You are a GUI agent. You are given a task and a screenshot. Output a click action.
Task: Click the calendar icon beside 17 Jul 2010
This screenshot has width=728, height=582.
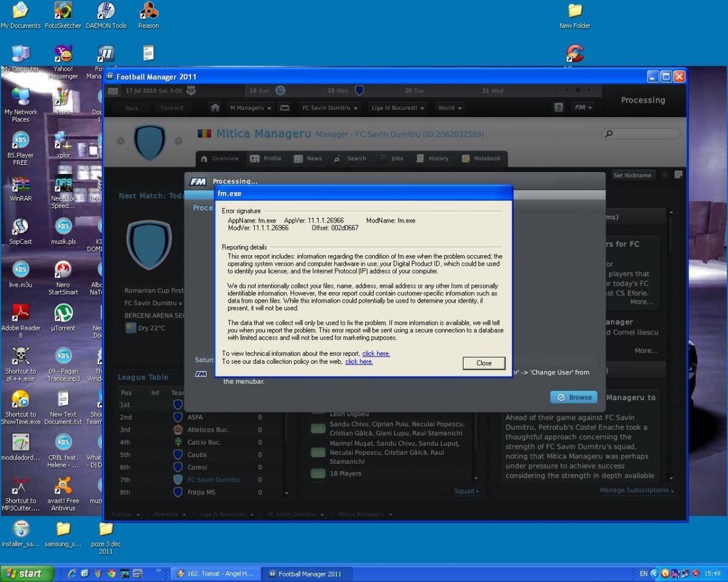point(113,90)
